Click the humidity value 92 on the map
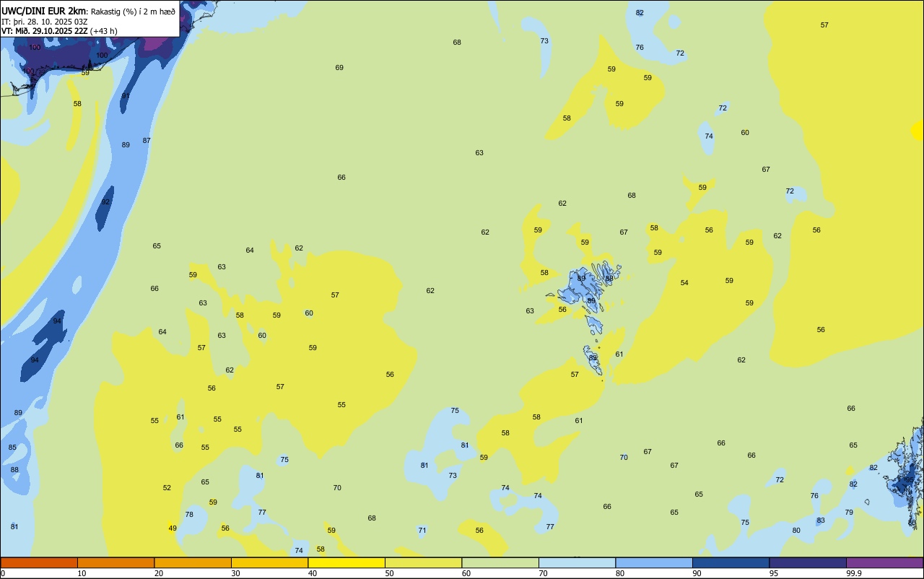Image resolution: width=924 pixels, height=579 pixels. tap(105, 202)
